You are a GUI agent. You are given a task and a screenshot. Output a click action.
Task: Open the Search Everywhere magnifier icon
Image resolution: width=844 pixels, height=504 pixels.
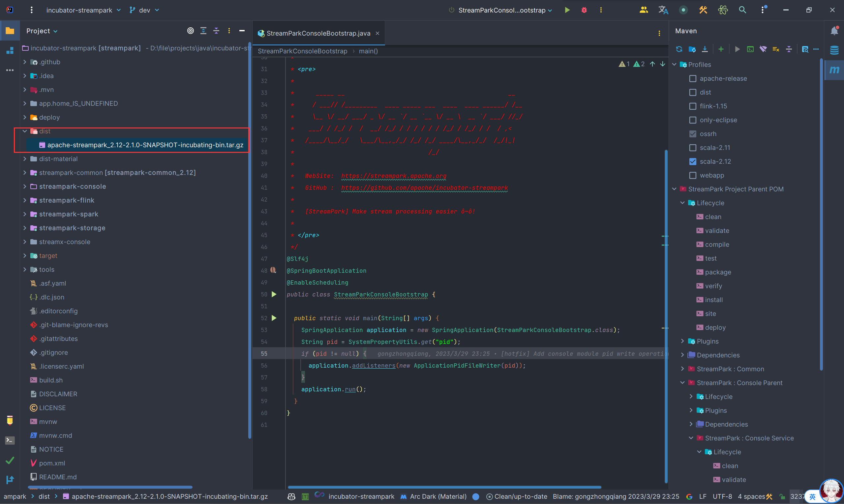pos(742,10)
